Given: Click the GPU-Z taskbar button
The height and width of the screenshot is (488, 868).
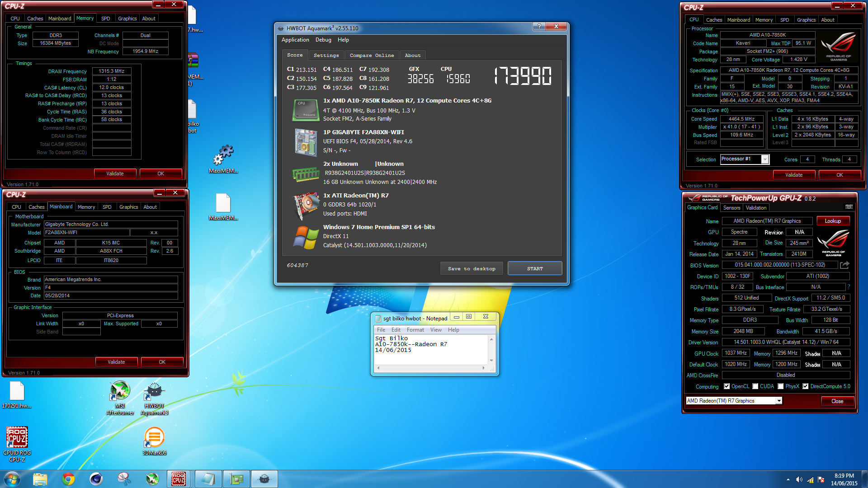Looking at the screenshot, I should click(x=236, y=479).
